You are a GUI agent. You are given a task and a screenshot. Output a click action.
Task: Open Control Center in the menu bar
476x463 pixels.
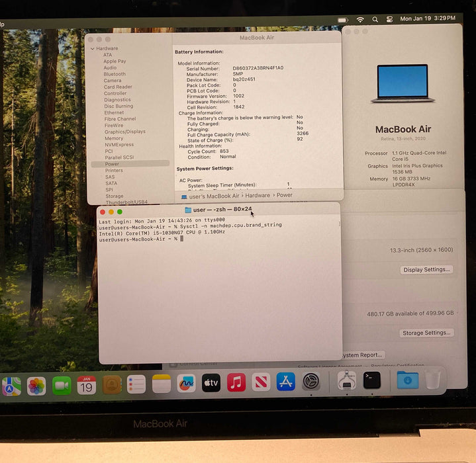click(389, 19)
